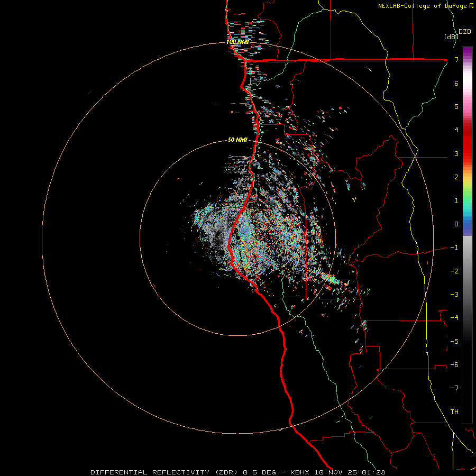Click the ZDR color scale bar
The image size is (476, 476).
(x=467, y=235)
